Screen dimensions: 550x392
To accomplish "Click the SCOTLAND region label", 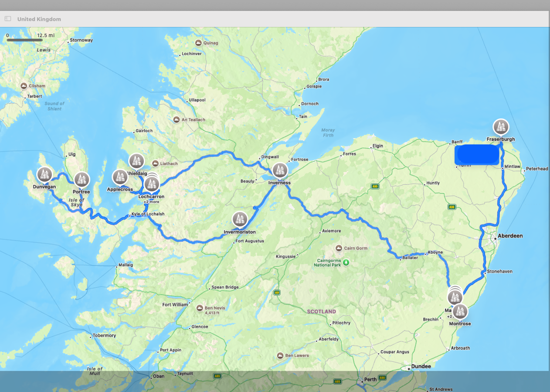I will point(322,312).
